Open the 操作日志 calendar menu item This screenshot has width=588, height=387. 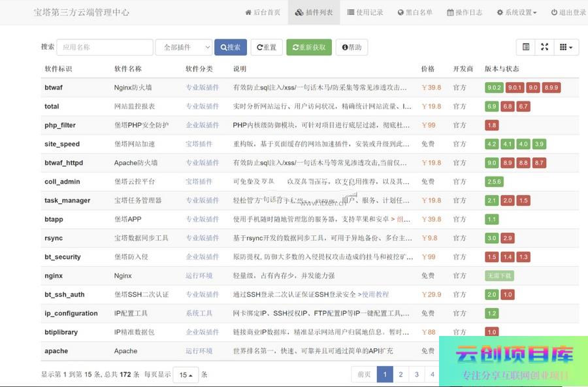[x=465, y=12]
